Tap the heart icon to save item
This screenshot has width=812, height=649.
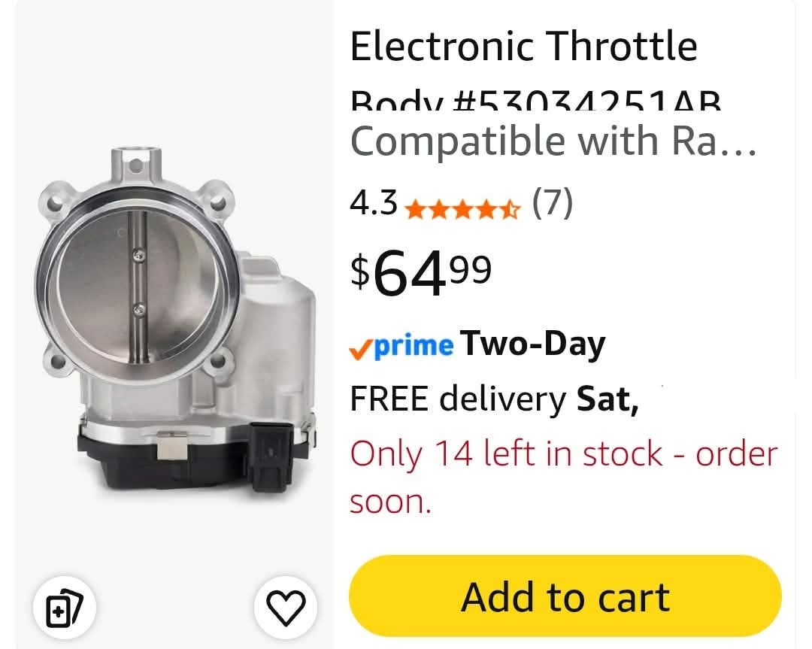pyautogui.click(x=286, y=607)
